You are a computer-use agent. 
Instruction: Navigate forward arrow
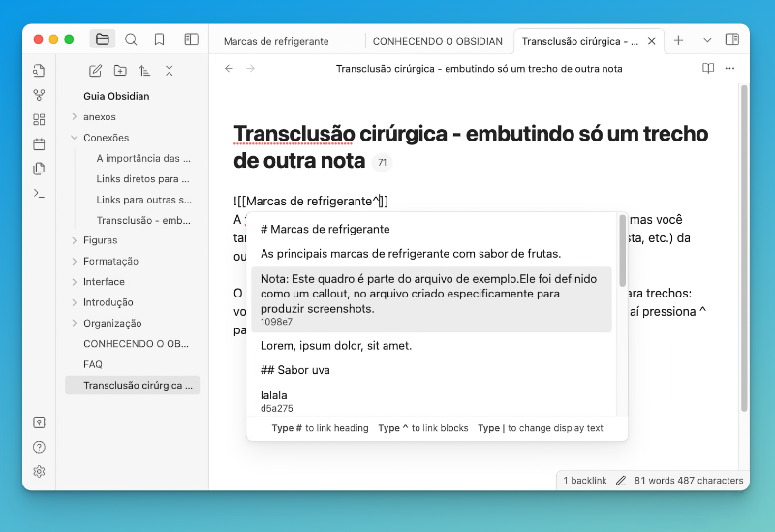(251, 68)
